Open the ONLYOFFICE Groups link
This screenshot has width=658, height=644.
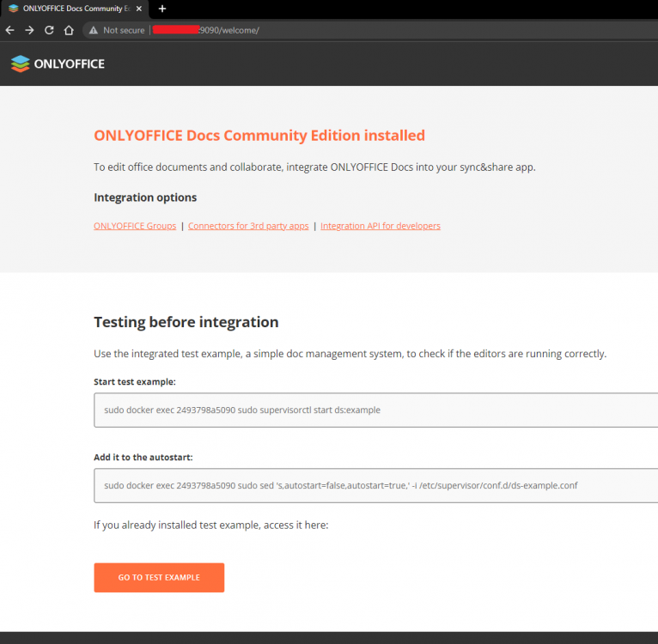(135, 226)
